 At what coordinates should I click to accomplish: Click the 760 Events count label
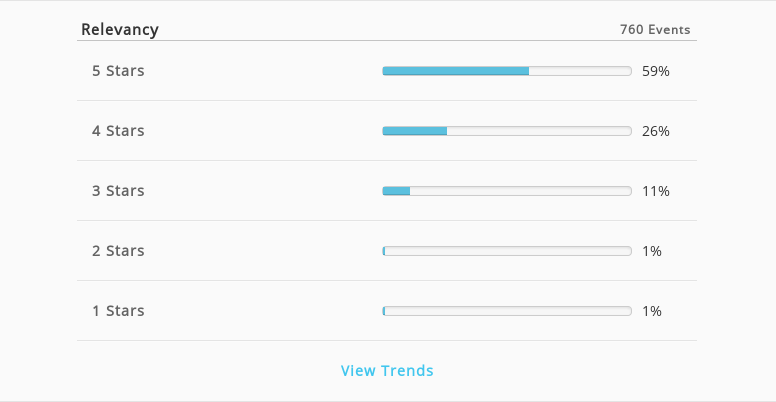[x=655, y=30]
